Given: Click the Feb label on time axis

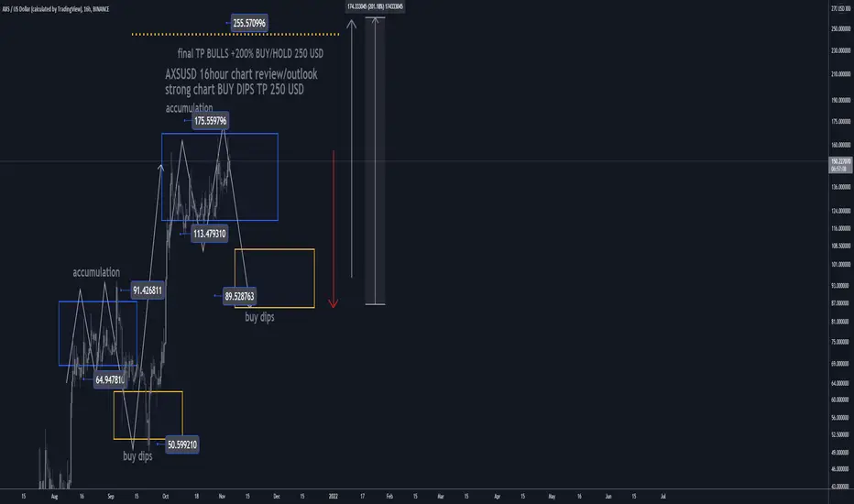Looking at the screenshot, I should click(x=389, y=497).
